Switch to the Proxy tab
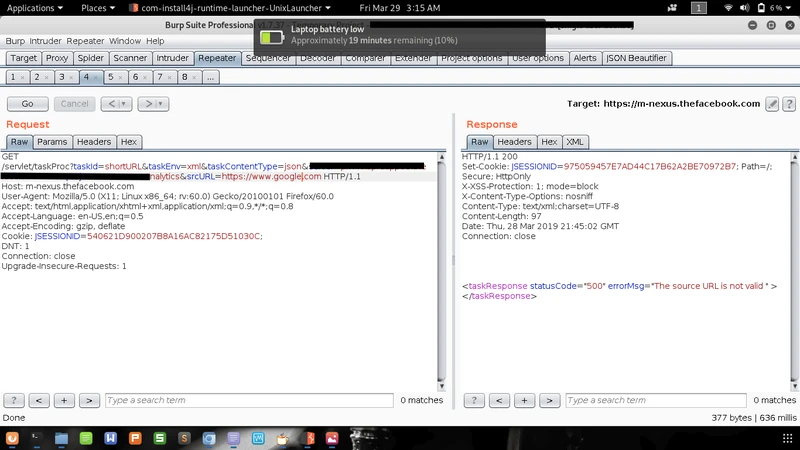Image resolution: width=800 pixels, height=450 pixels. click(x=57, y=58)
